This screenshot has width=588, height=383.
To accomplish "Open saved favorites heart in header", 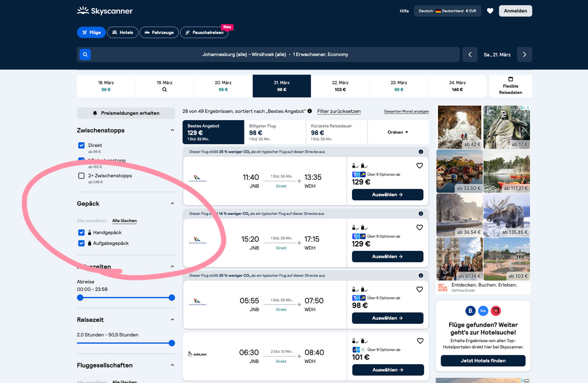I will (490, 11).
